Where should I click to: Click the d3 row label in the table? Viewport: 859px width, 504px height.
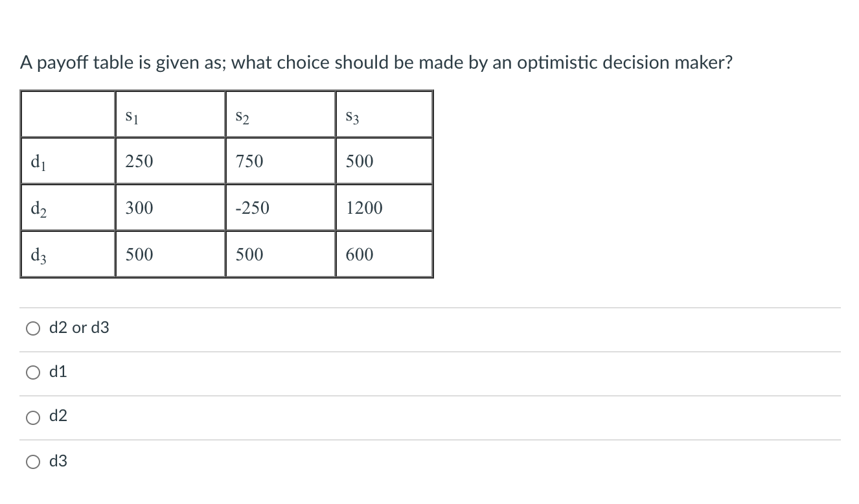tap(67, 254)
